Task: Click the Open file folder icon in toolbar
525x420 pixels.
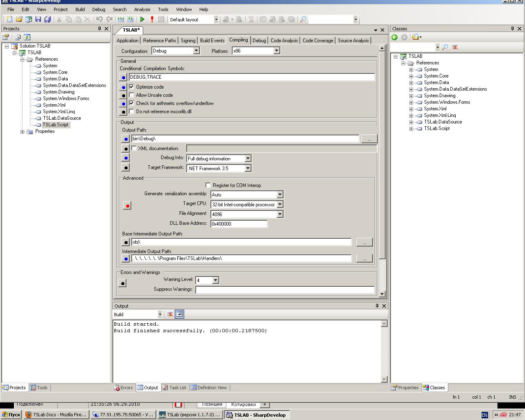Action: (19, 19)
